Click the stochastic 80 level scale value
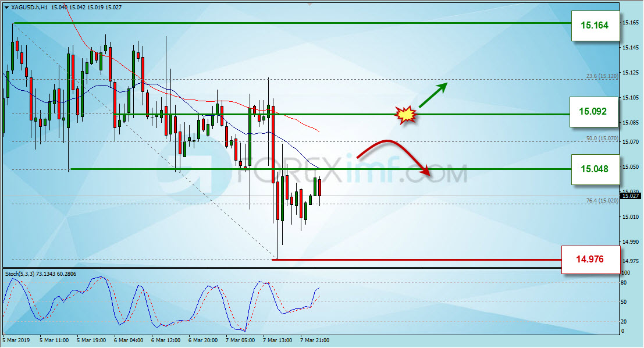Image resolution: width=644 pixels, height=348 pixels. coord(624,283)
